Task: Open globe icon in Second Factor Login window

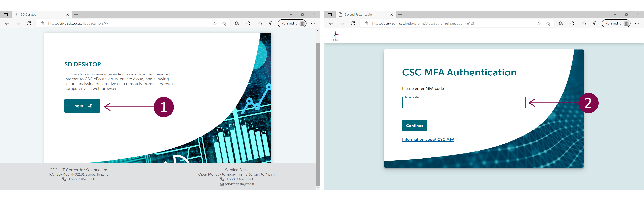Action: [x=561, y=23]
